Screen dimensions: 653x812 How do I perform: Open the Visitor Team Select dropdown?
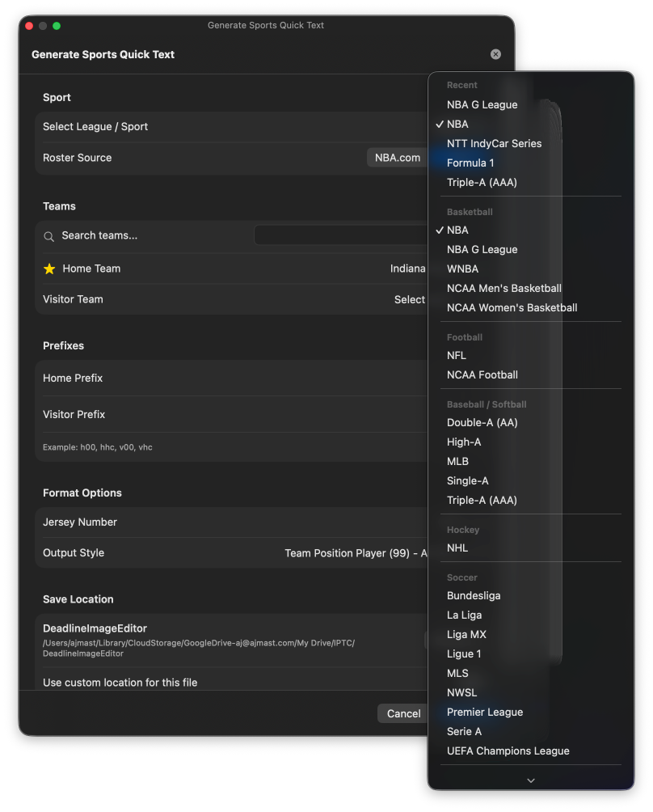pos(409,300)
